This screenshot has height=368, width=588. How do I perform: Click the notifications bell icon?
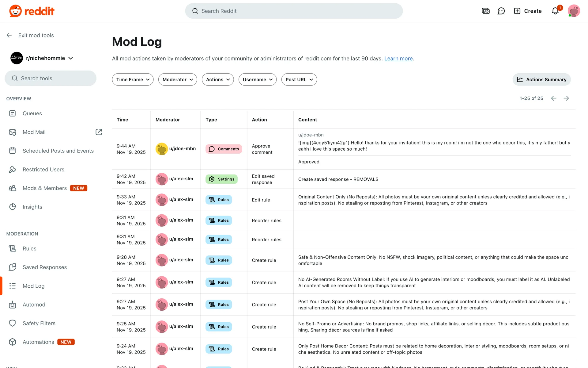pos(555,11)
